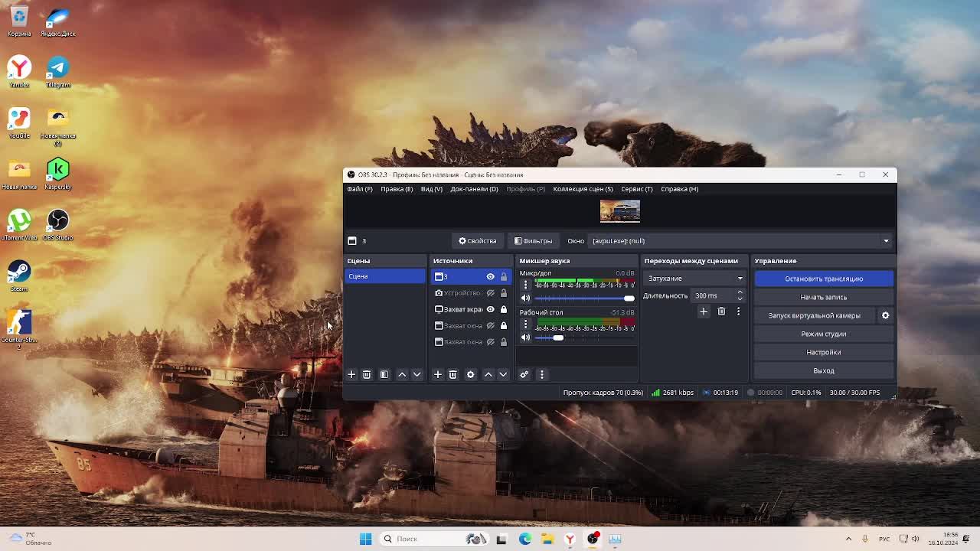Click the Выход button
This screenshot has width=980, height=551.
pos(824,370)
